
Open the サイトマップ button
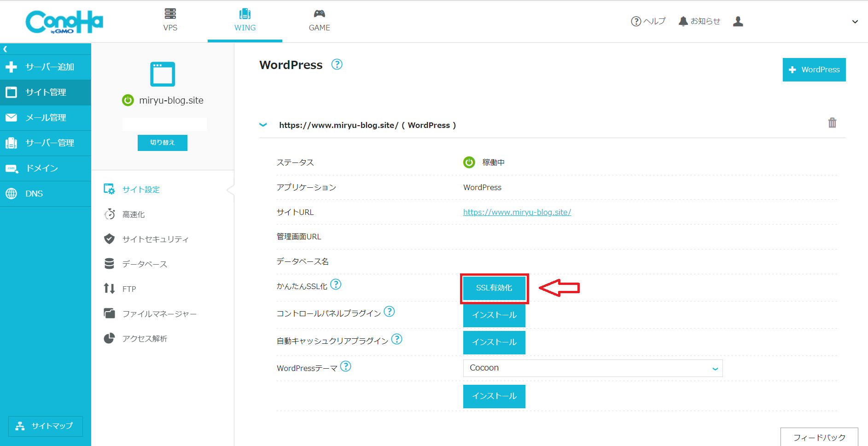pyautogui.click(x=46, y=426)
